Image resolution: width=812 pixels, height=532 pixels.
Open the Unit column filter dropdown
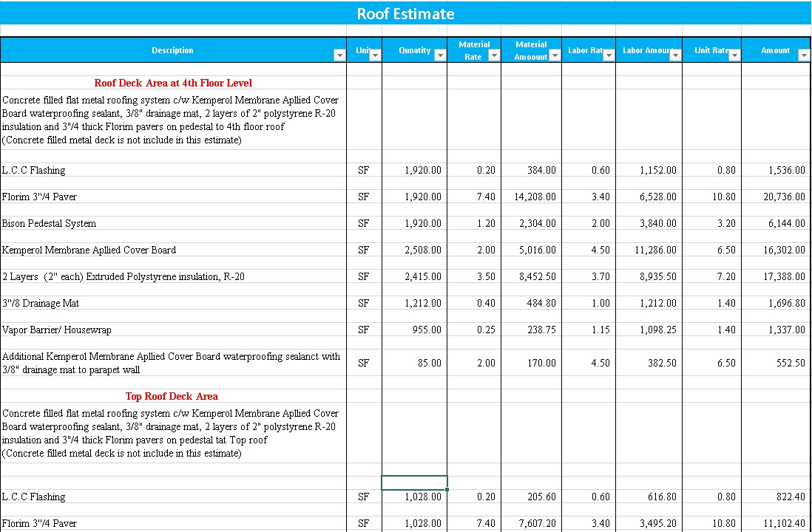[375, 55]
